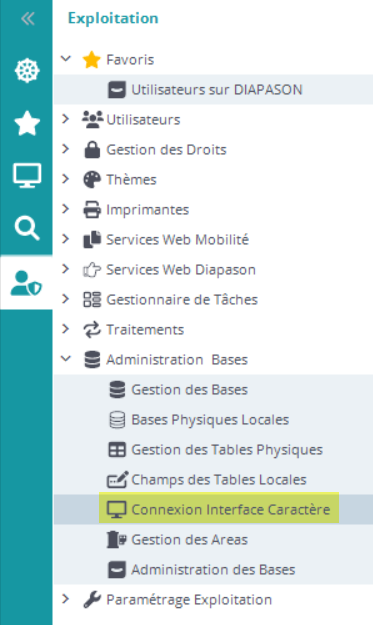Viewport: 373px width, 625px height.
Task: Collapse the Favoris section chevron
Action: tap(66, 59)
